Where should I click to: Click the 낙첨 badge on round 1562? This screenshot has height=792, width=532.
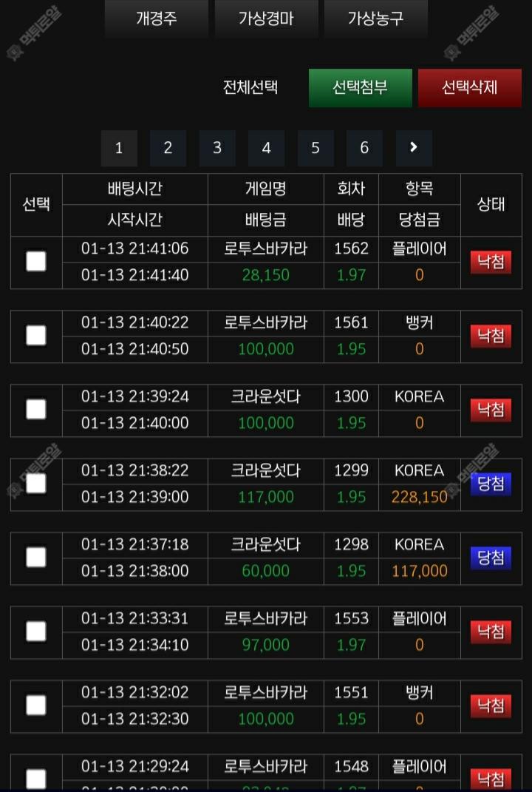tap(491, 262)
